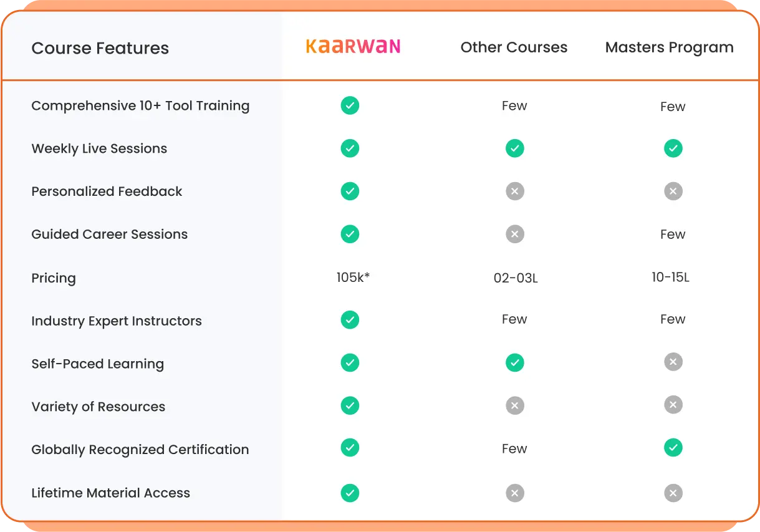Click Kaarwan's green check for Comprehensive 10+ Tool Training
Screen dimensions: 760x532
tap(350, 105)
